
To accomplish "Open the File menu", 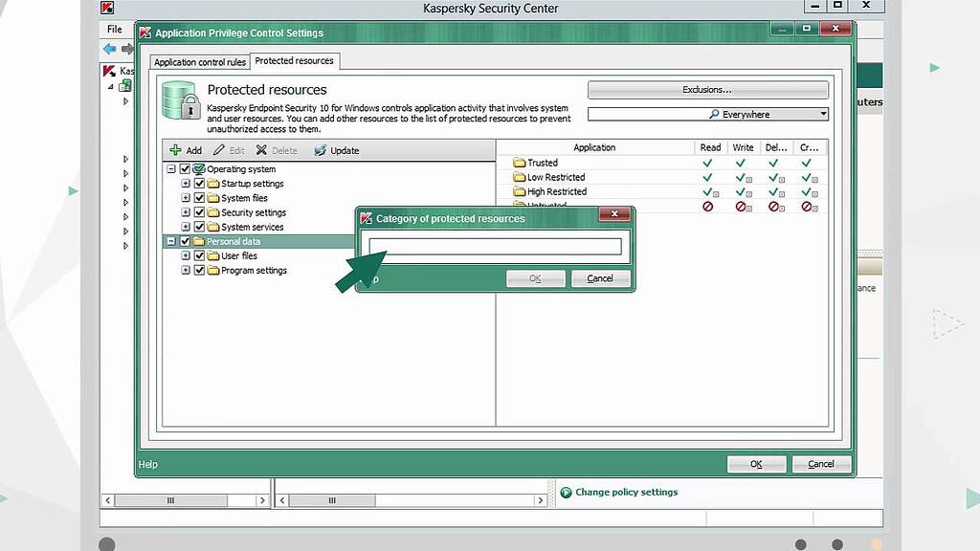I will [115, 29].
